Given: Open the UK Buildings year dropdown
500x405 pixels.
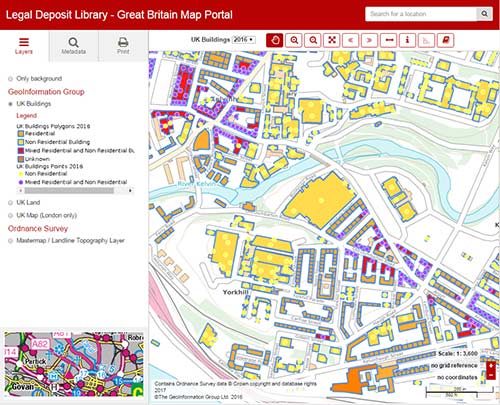Looking at the screenshot, I should [x=244, y=40].
